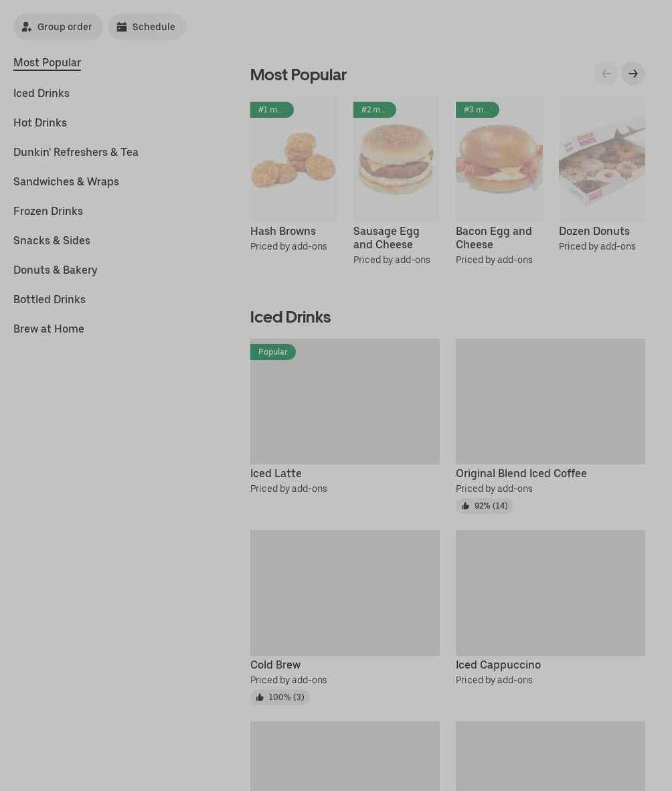Open Brew at Home category
This screenshot has height=791, width=672.
[x=48, y=329]
